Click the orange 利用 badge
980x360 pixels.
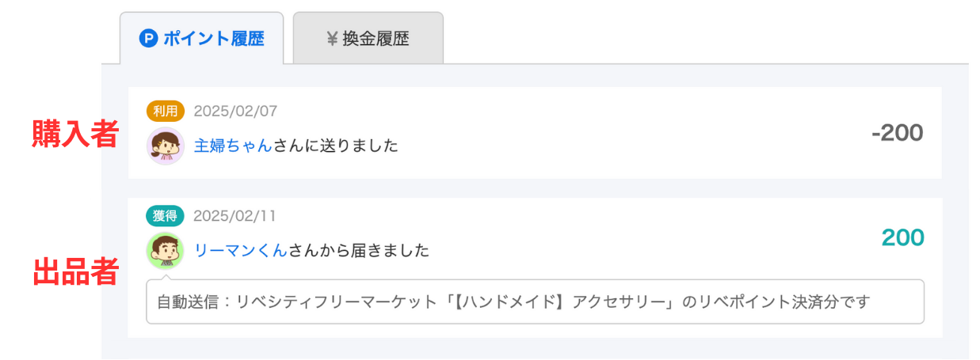[166, 111]
